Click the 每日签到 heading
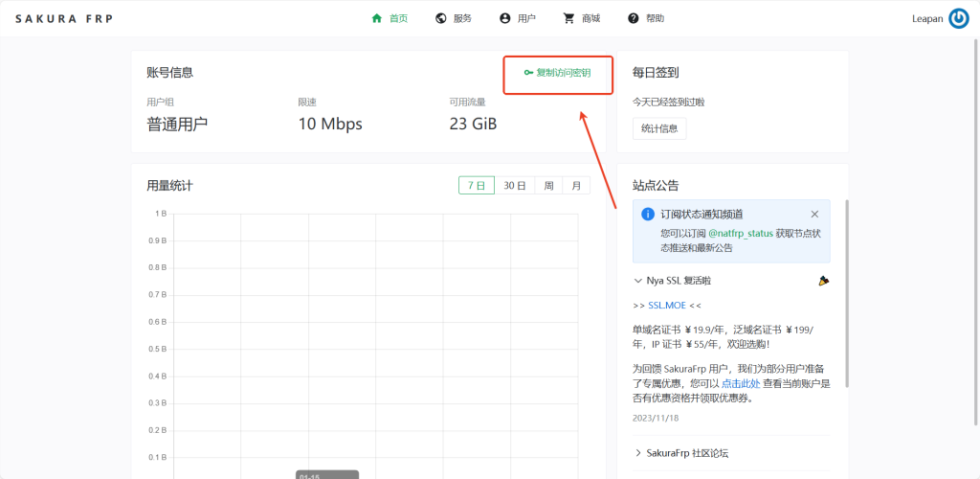Screen dimensions: 980x479 (656, 73)
